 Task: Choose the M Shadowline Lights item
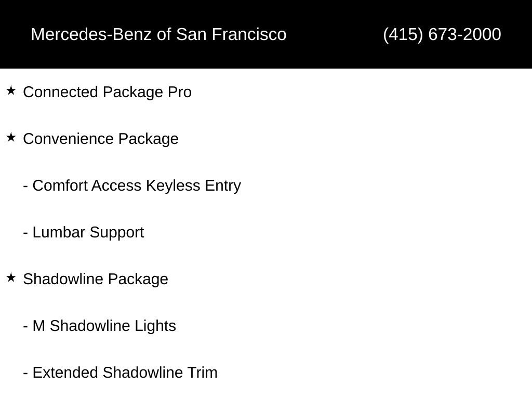pyautogui.click(x=99, y=326)
